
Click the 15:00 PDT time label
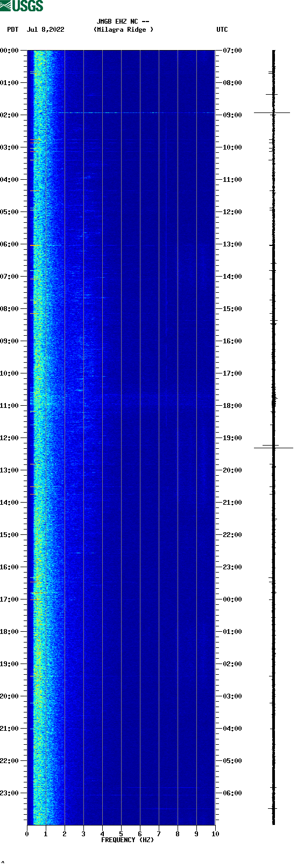click(x=10, y=535)
